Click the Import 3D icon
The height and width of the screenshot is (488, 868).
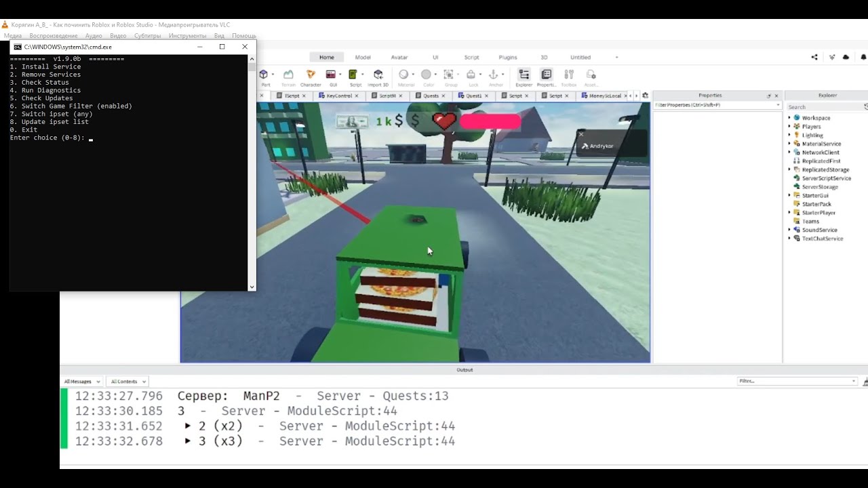tap(378, 75)
